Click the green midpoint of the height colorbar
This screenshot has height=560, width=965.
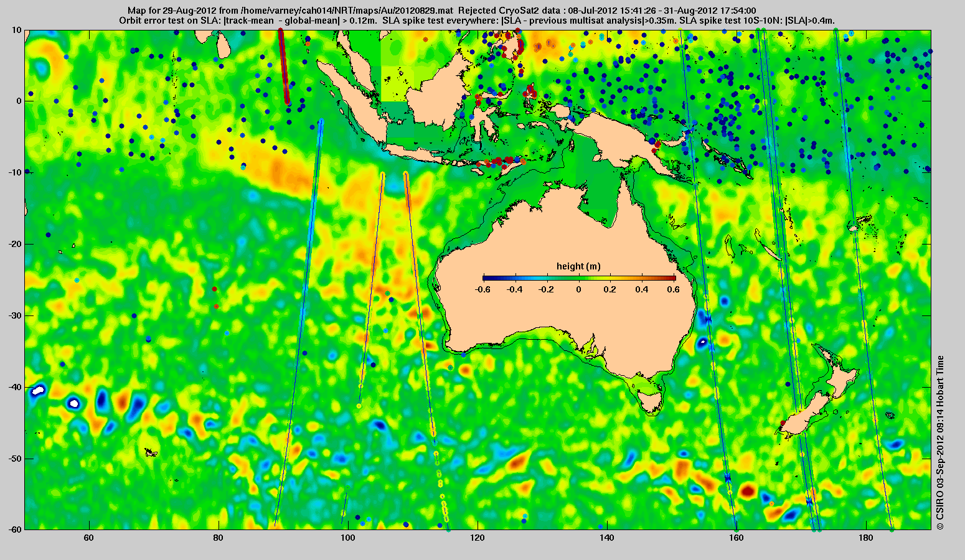pyautogui.click(x=579, y=278)
